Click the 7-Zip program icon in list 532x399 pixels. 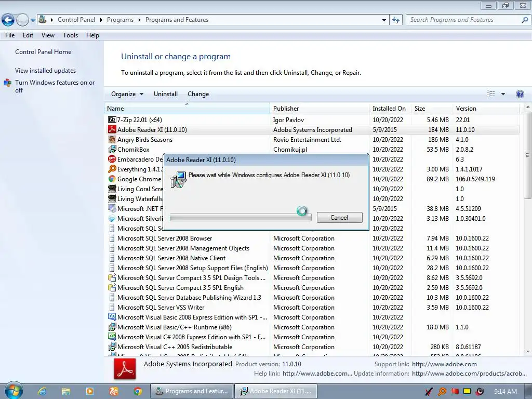click(112, 120)
